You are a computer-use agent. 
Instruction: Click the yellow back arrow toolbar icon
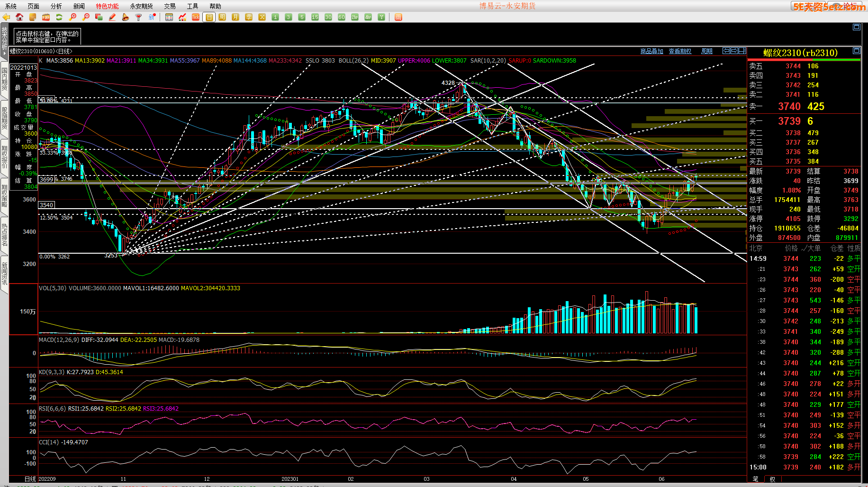[6, 17]
